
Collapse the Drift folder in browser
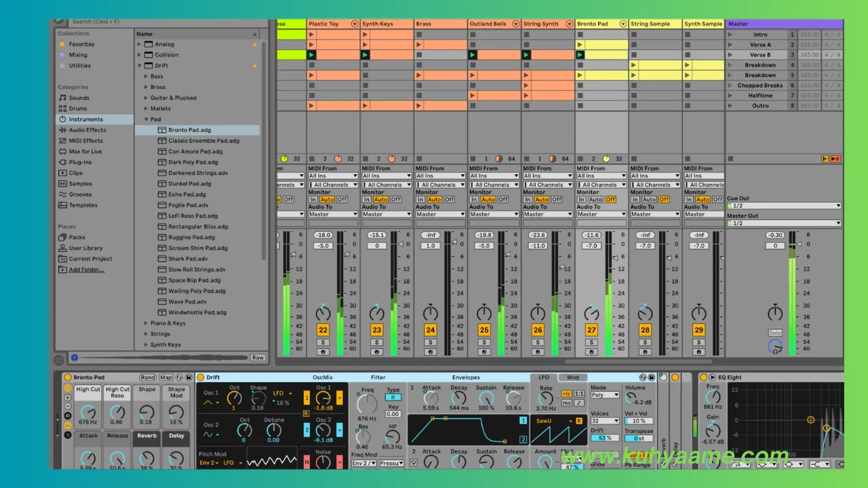pyautogui.click(x=140, y=66)
